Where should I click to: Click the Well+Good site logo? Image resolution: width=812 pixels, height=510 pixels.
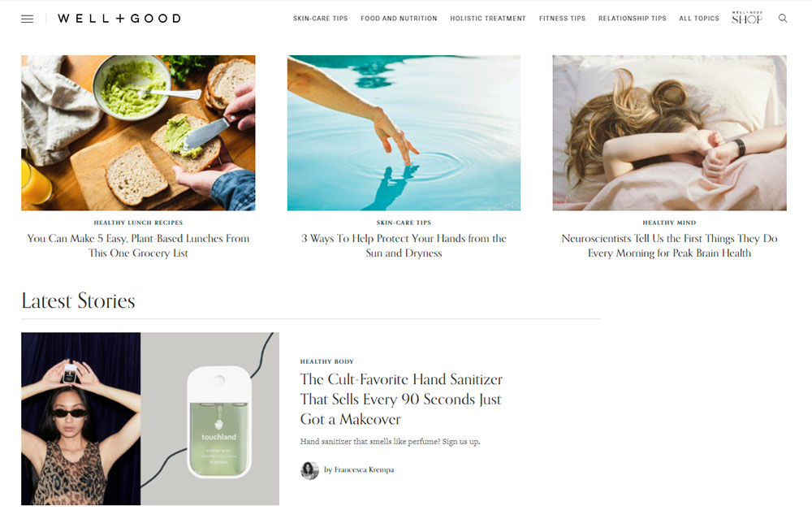click(119, 19)
